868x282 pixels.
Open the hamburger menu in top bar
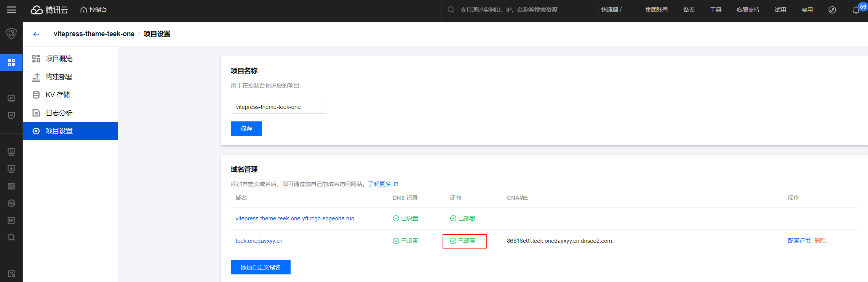11,10
